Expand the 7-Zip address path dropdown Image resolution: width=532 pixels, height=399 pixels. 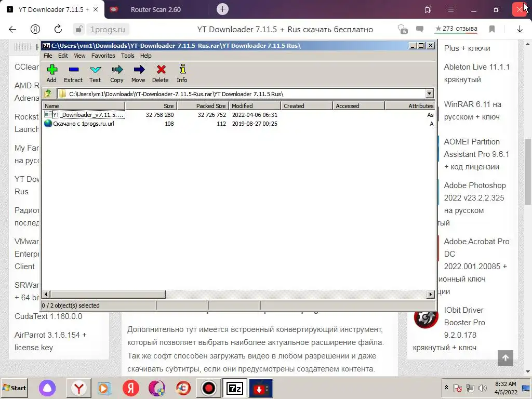[x=429, y=94]
